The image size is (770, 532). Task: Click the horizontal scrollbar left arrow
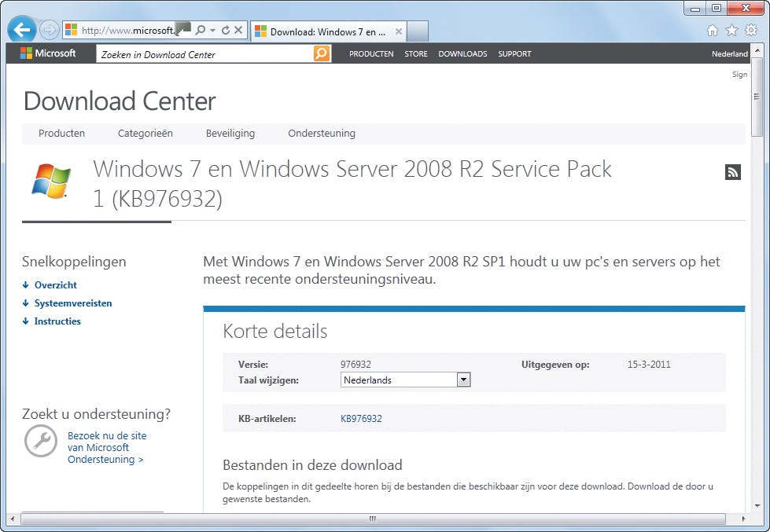click(13, 519)
